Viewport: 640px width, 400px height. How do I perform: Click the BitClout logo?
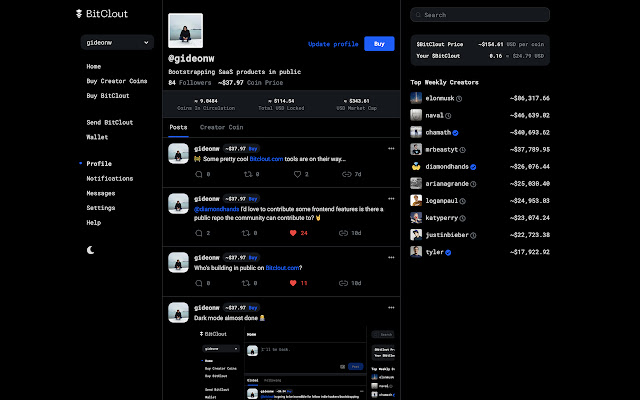[x=102, y=14]
